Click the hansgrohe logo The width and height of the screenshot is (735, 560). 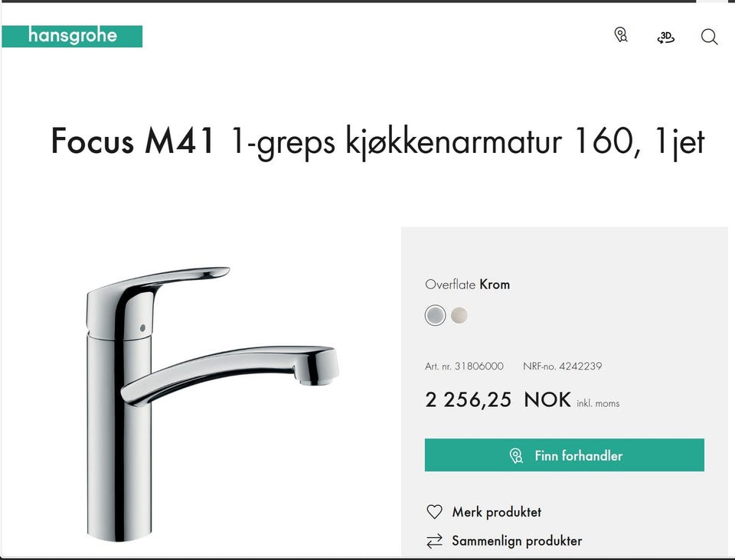click(72, 36)
